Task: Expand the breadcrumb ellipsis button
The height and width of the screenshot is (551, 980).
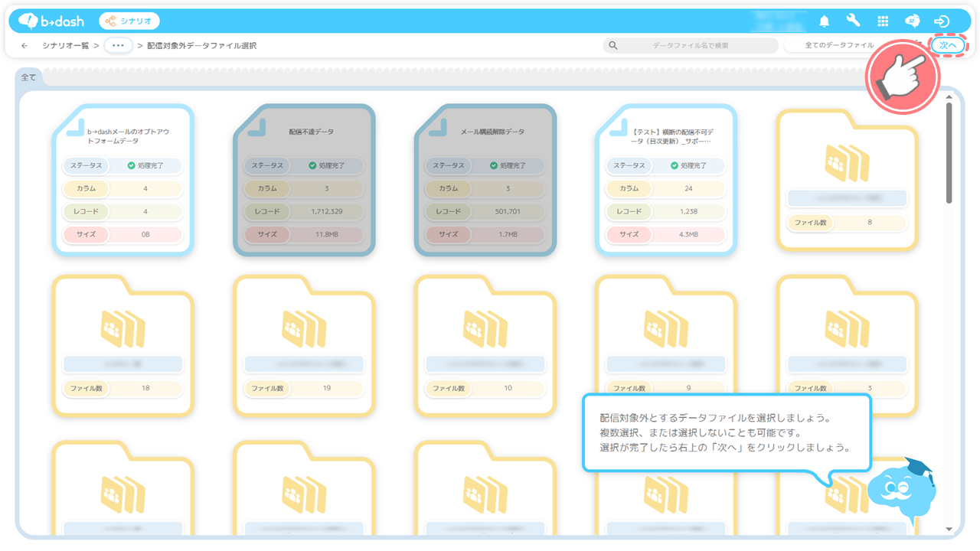Action: point(117,46)
